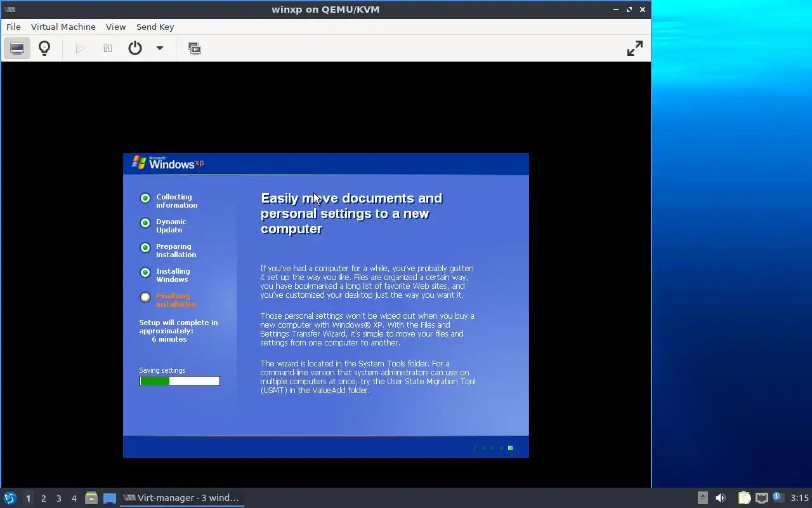Screen dimensions: 812x508
Task: Open the volume control tray icon
Action: pyautogui.click(x=721, y=498)
